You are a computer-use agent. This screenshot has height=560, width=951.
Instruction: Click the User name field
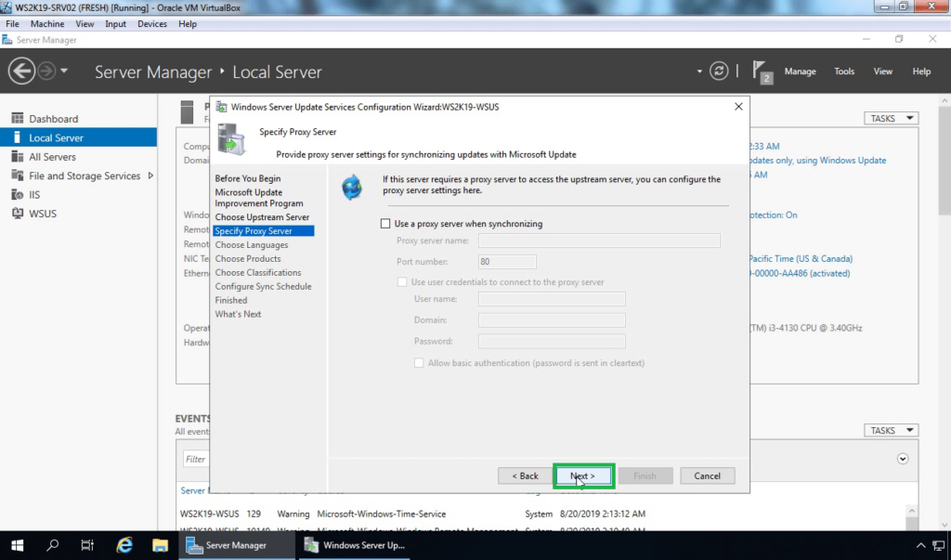(552, 298)
